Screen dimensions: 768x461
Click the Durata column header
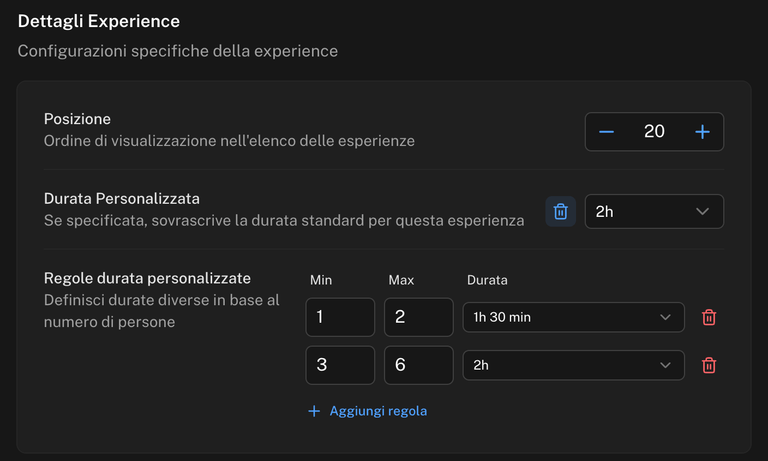coord(487,280)
